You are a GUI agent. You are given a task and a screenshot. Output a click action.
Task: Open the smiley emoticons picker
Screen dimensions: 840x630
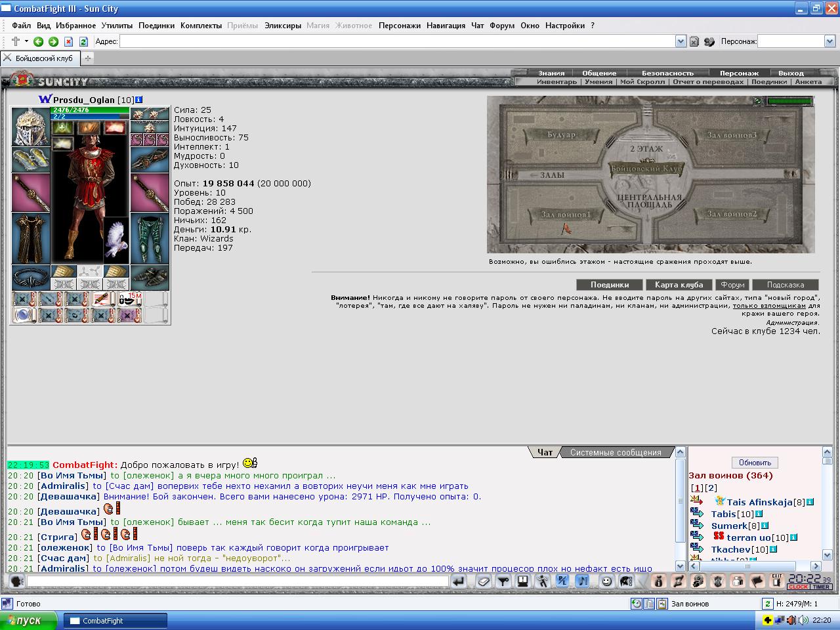pos(606,581)
